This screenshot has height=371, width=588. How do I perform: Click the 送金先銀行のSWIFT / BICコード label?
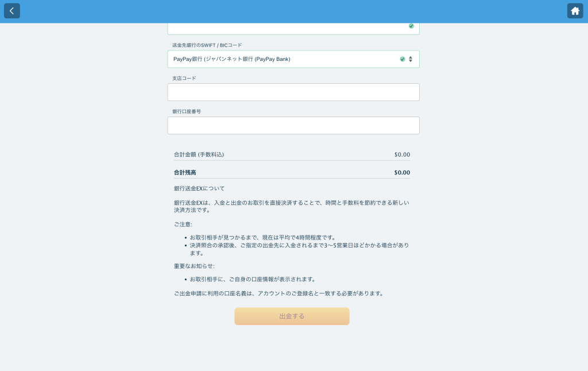point(207,45)
